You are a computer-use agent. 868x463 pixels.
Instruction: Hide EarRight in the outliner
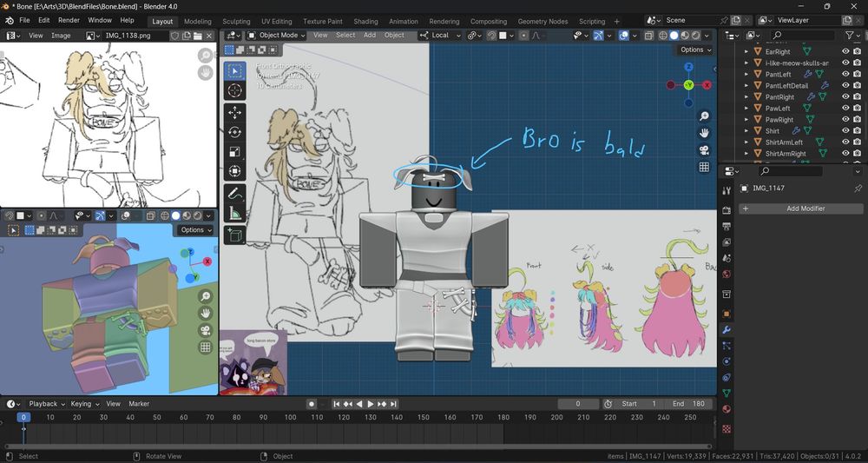(x=845, y=51)
